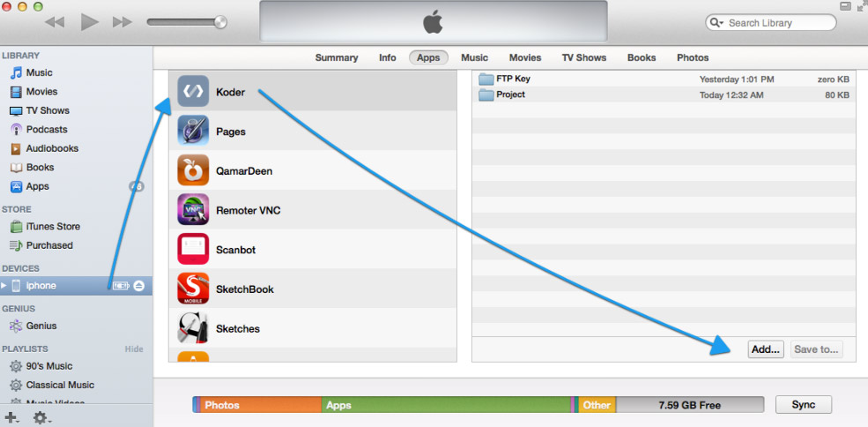Viewport: 868px width, 427px height.
Task: Select the Sketches app icon
Action: [193, 327]
